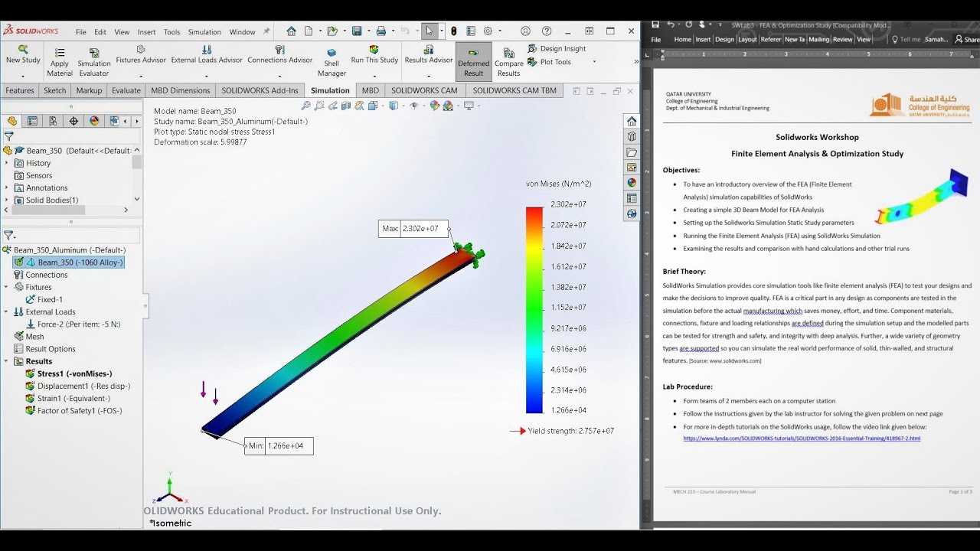Open External Loads Advisor

pyautogui.click(x=207, y=54)
